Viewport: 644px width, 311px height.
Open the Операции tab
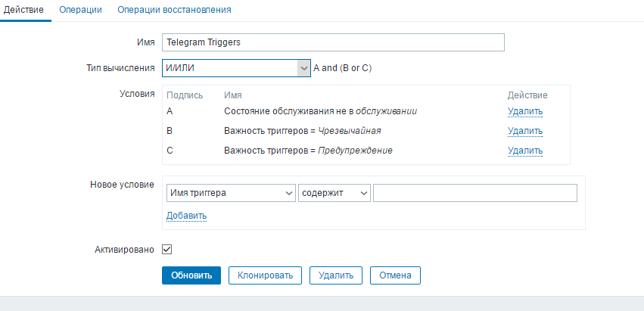coord(79,10)
